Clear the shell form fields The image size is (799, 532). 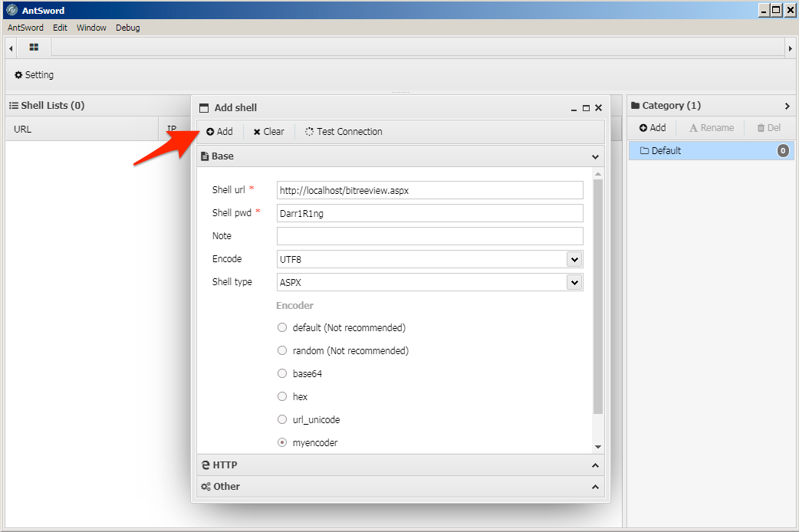click(268, 132)
